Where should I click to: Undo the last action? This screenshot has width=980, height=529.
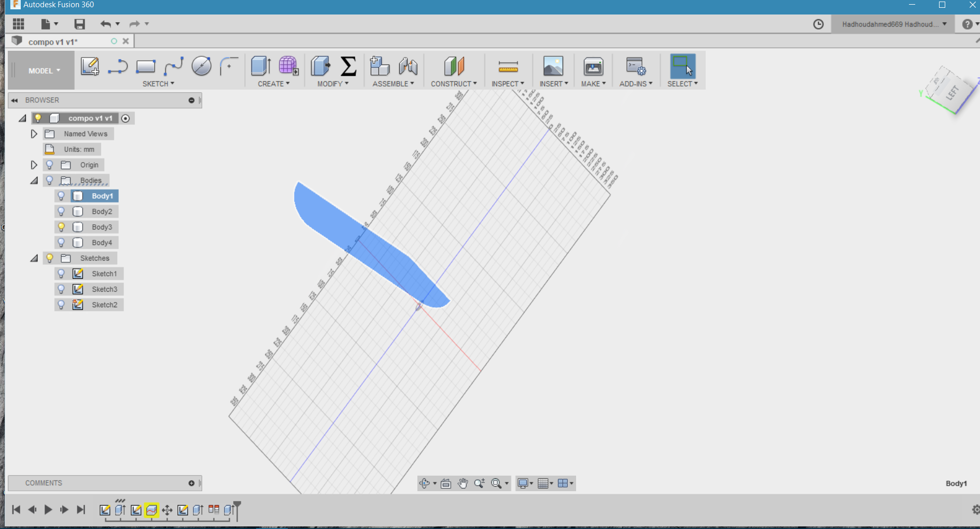pos(106,24)
